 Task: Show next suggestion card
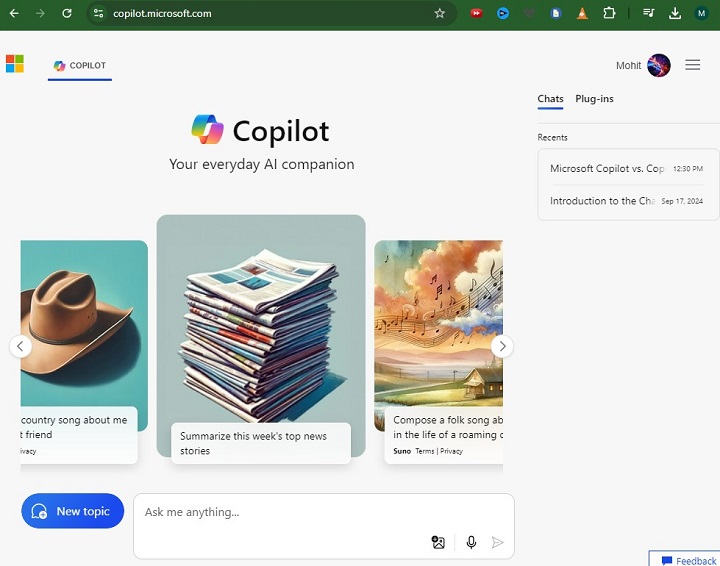[502, 346]
